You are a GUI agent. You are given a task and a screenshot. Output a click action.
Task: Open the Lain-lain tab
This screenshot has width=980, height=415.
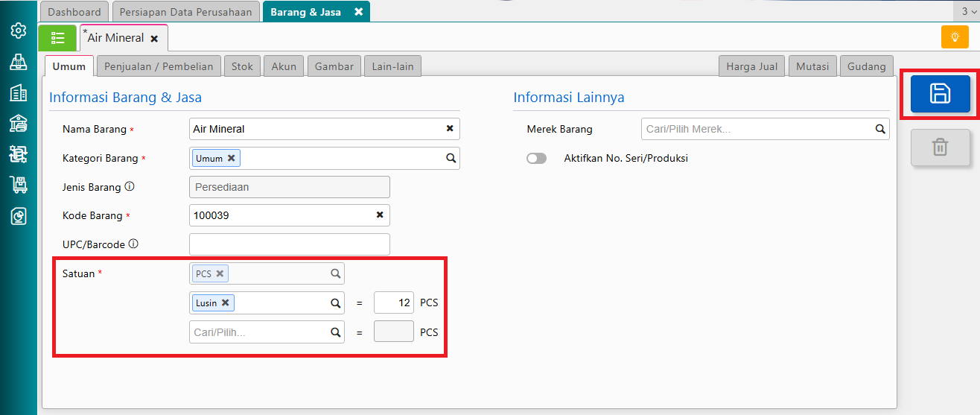[x=393, y=66]
